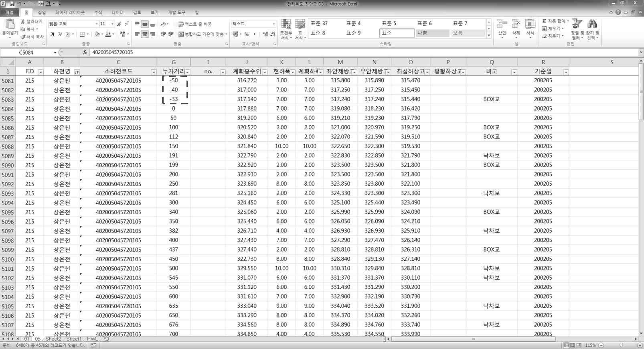Click the comma style icon

pos(254,34)
